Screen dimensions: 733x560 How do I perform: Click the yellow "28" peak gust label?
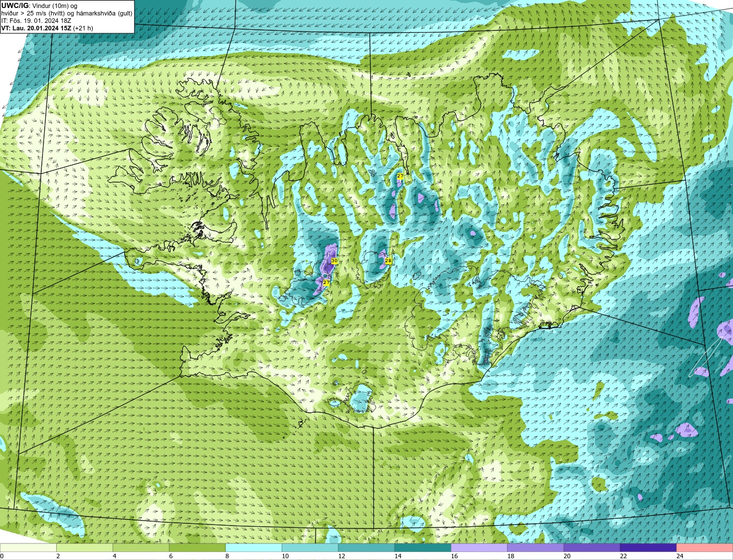click(388, 261)
